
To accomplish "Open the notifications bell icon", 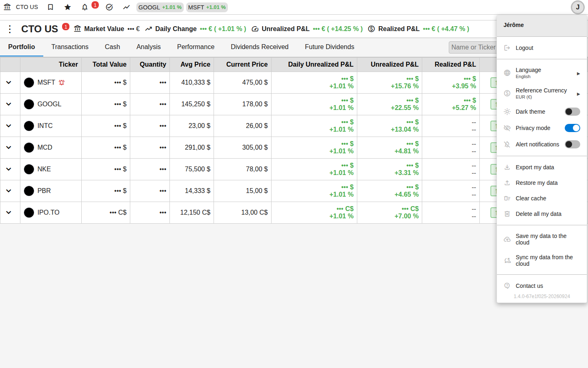I will click(x=85, y=7).
